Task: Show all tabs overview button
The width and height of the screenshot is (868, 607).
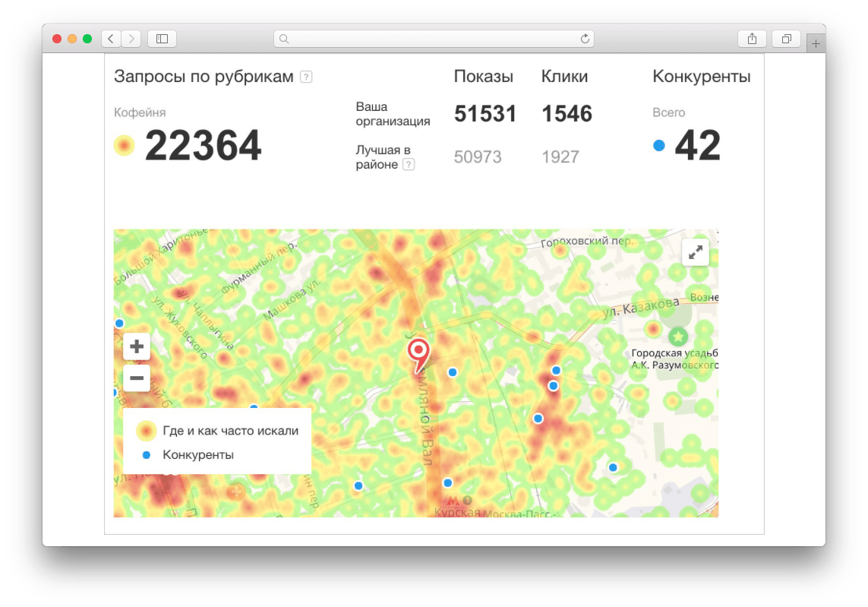Action: point(786,39)
